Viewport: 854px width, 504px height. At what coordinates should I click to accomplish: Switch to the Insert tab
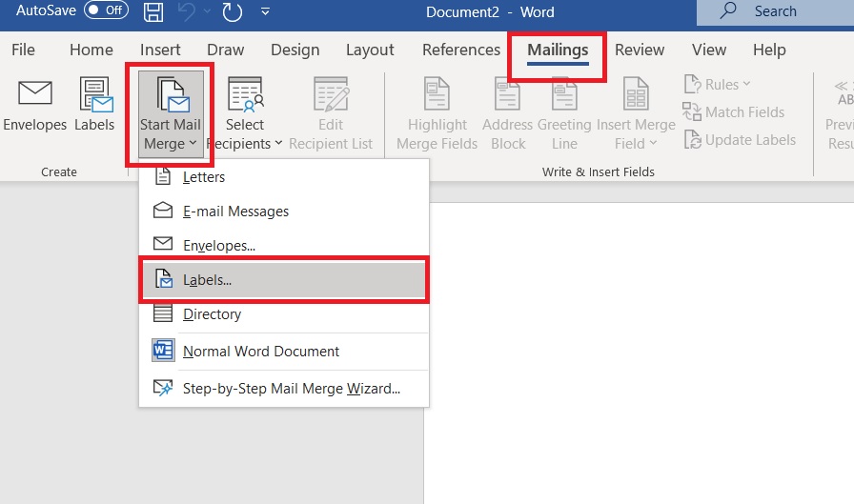tap(160, 50)
